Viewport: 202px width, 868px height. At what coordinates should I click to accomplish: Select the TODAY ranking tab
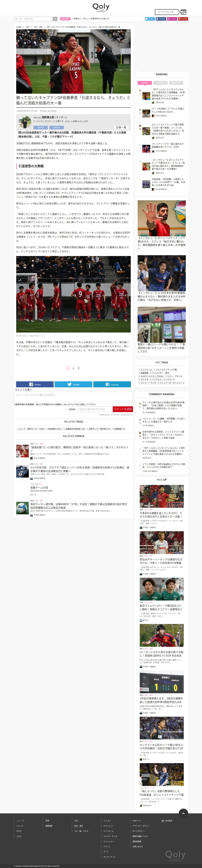click(x=145, y=83)
